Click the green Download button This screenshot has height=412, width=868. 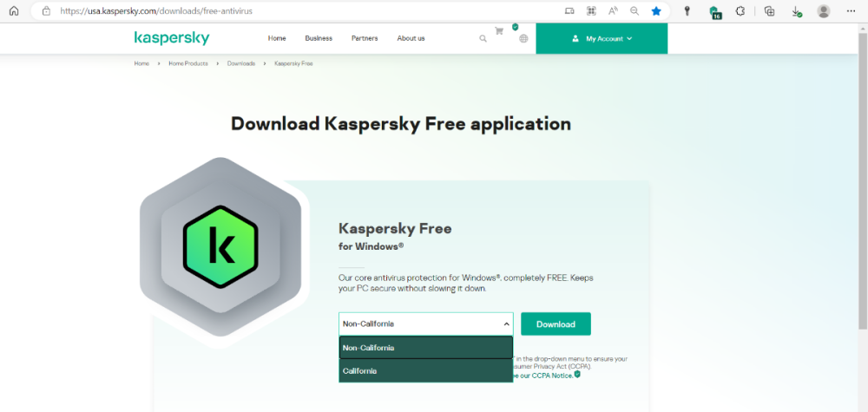click(x=556, y=324)
